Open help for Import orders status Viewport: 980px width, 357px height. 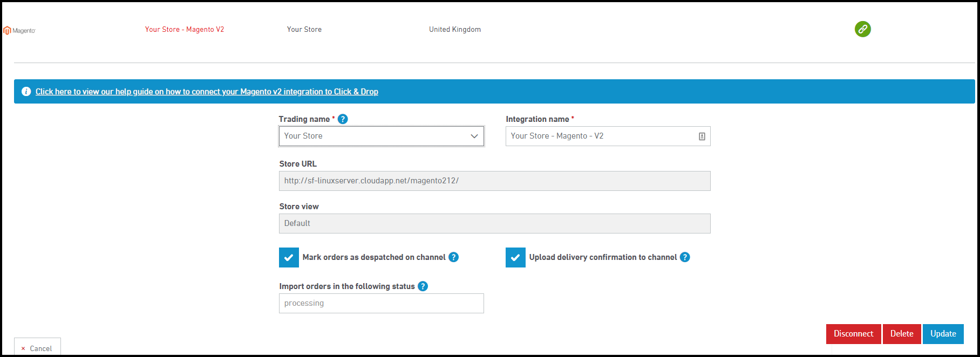pyautogui.click(x=423, y=286)
